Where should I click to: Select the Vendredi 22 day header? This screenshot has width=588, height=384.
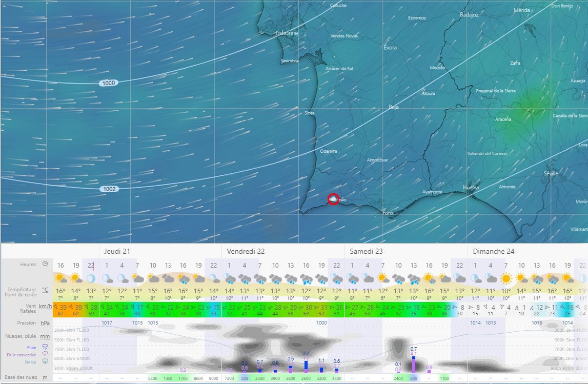pos(246,251)
